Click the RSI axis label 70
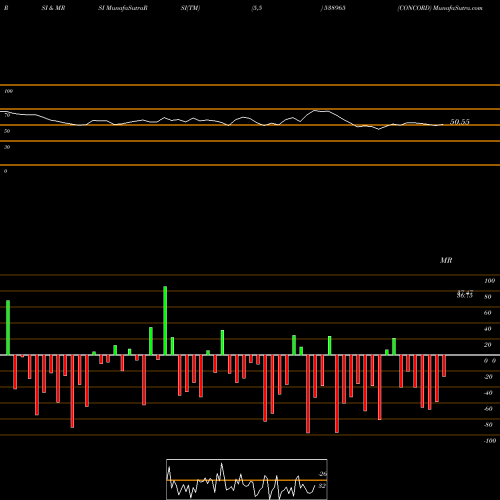Image resolution: width=500 pixels, height=500 pixels. coord(7,115)
